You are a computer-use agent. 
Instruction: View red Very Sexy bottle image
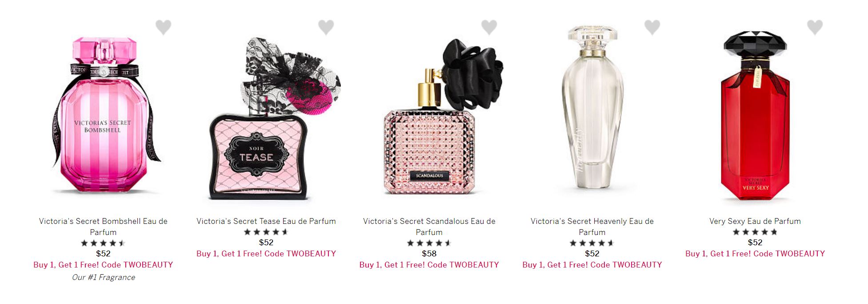point(755,117)
